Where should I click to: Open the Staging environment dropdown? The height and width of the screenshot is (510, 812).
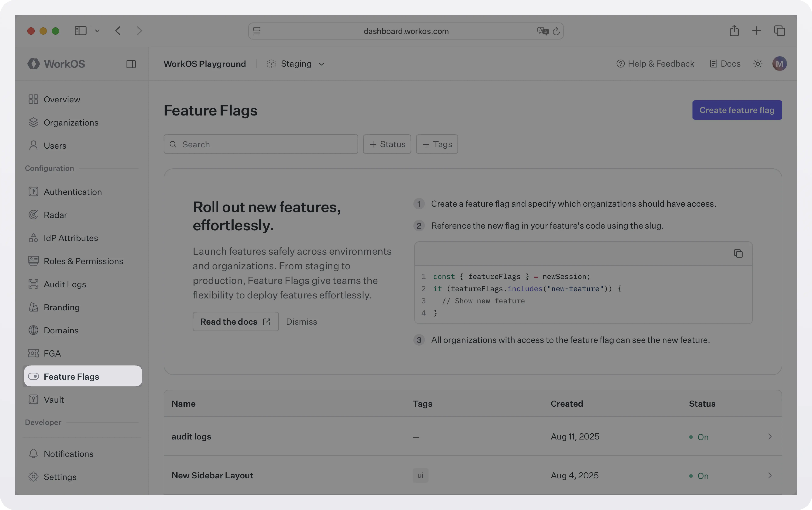tap(295, 64)
